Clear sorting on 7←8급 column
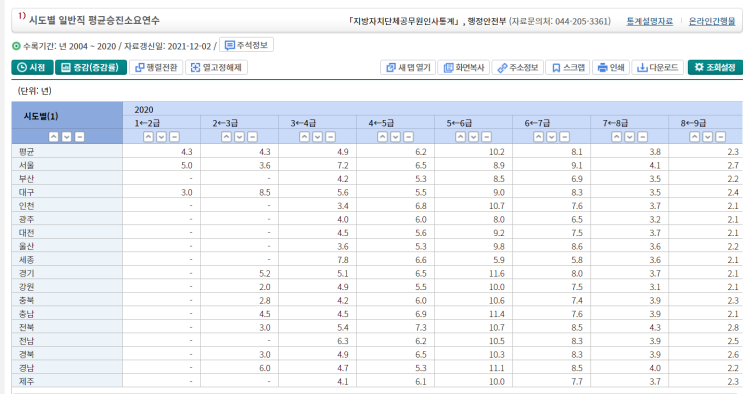The image size is (743, 394). click(x=643, y=137)
